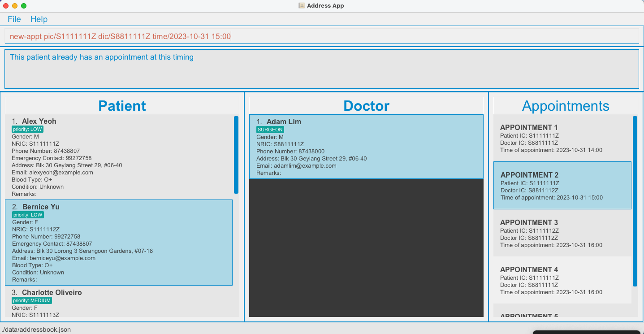The width and height of the screenshot is (644, 334).
Task: Click Alex Yeoh's Phone Number: 87438807
Action: 46,151
